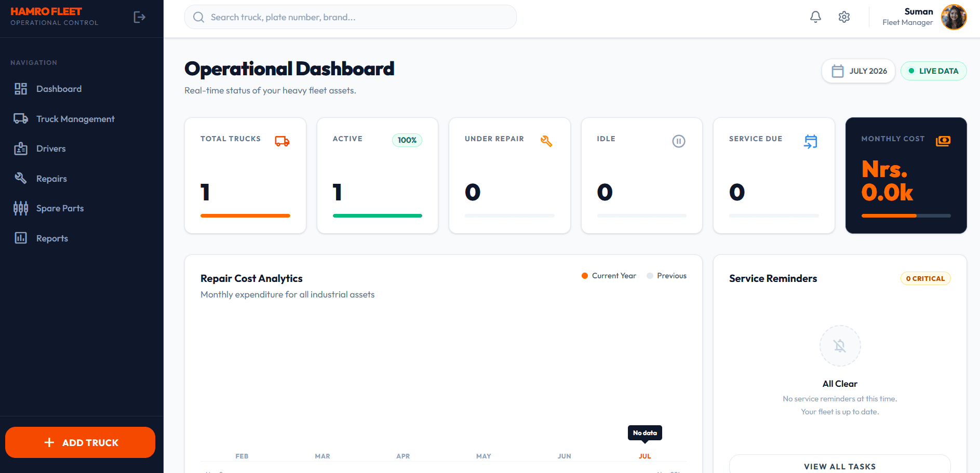980x473 pixels.
Task: Open the July 2026 date picker
Action: click(858, 71)
